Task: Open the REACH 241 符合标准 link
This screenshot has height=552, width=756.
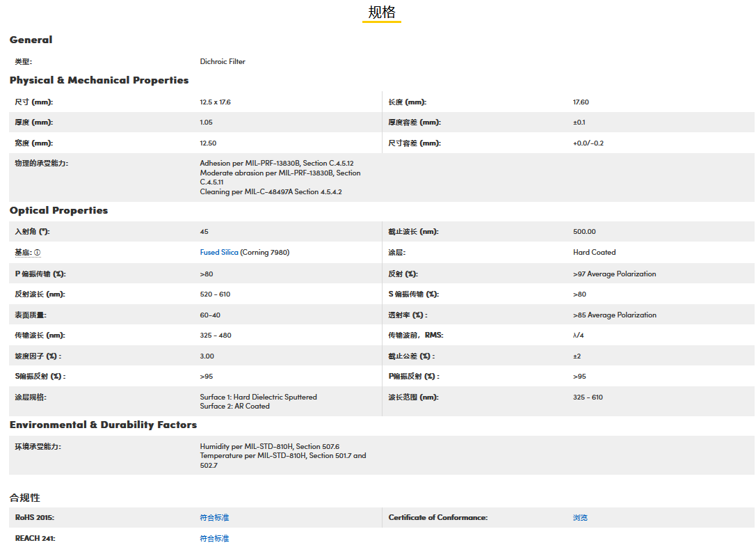Action: coord(214,539)
